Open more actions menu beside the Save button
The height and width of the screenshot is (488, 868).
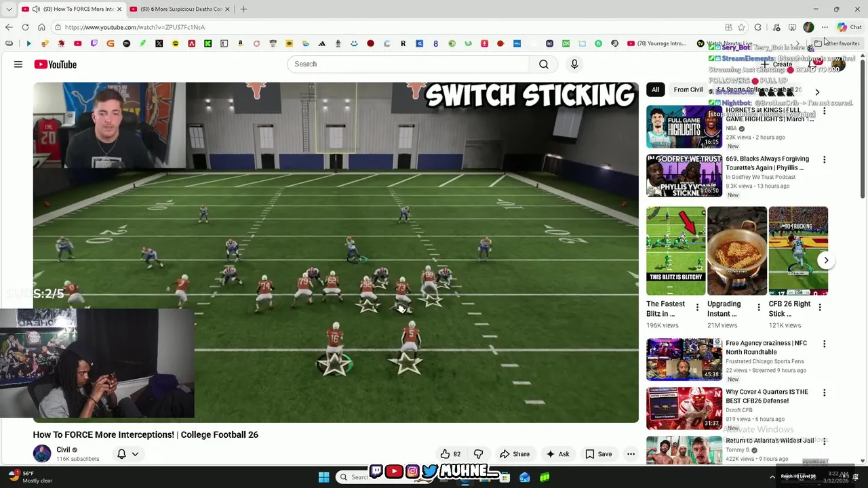click(x=631, y=454)
